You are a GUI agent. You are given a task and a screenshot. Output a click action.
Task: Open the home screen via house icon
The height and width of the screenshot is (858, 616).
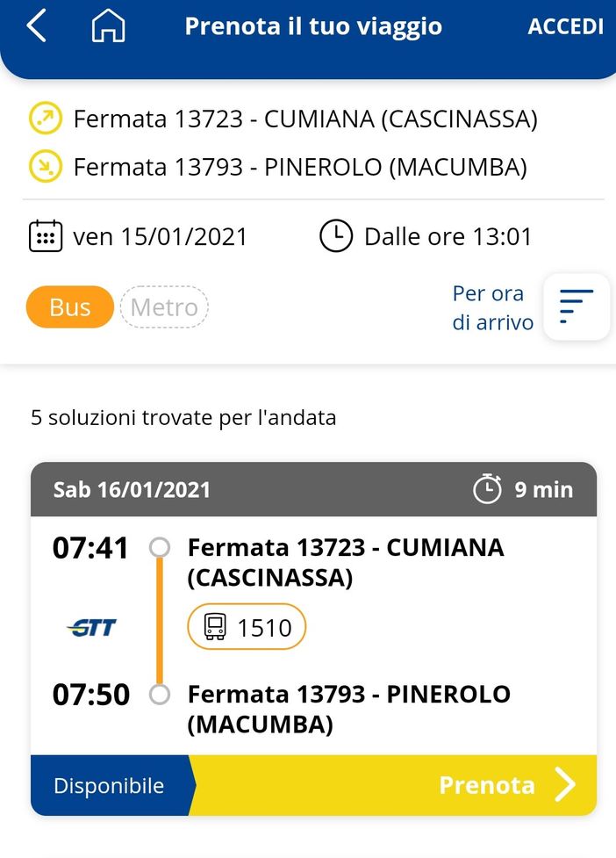click(105, 25)
